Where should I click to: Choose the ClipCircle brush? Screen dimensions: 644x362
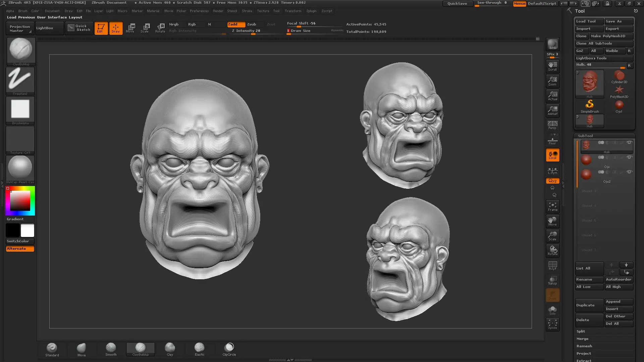(229, 349)
